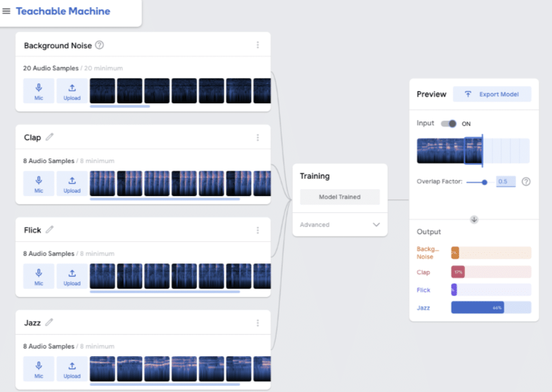
Task: Record Jazz samples with Mic
Action: coord(39,369)
